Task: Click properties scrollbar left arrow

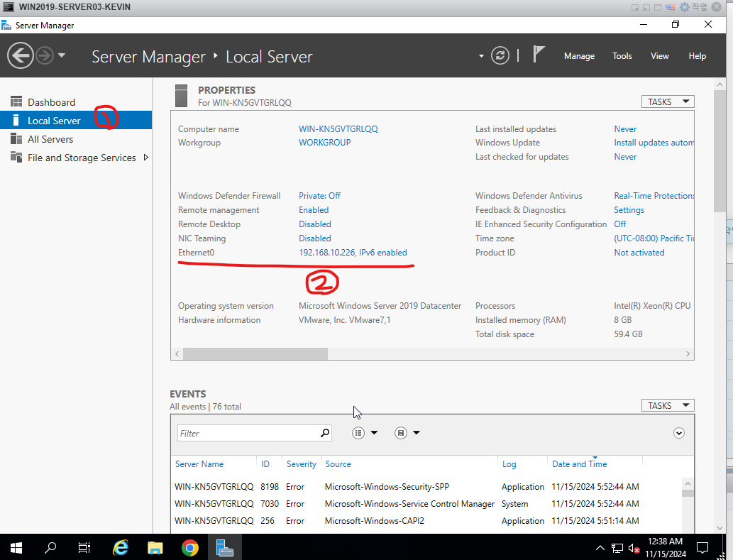Action: point(177,354)
